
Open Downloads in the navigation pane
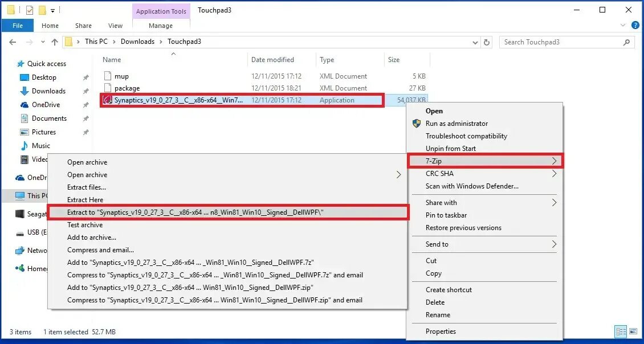click(48, 91)
